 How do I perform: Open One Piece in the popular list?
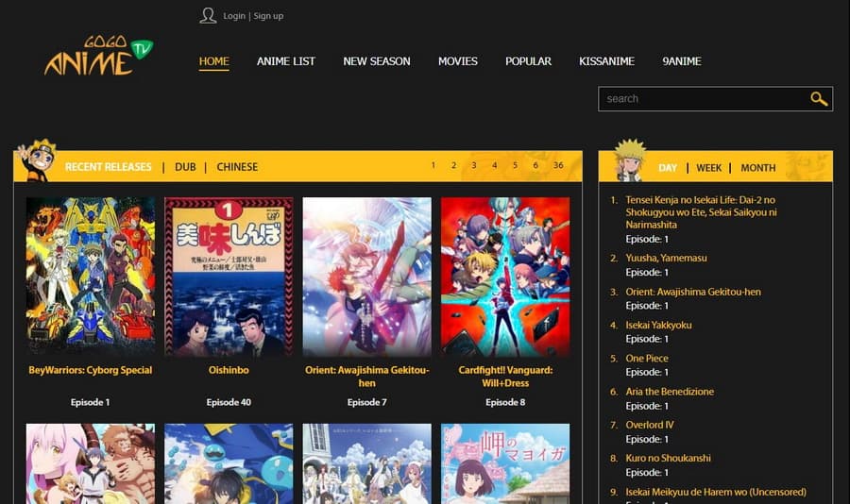click(x=647, y=359)
